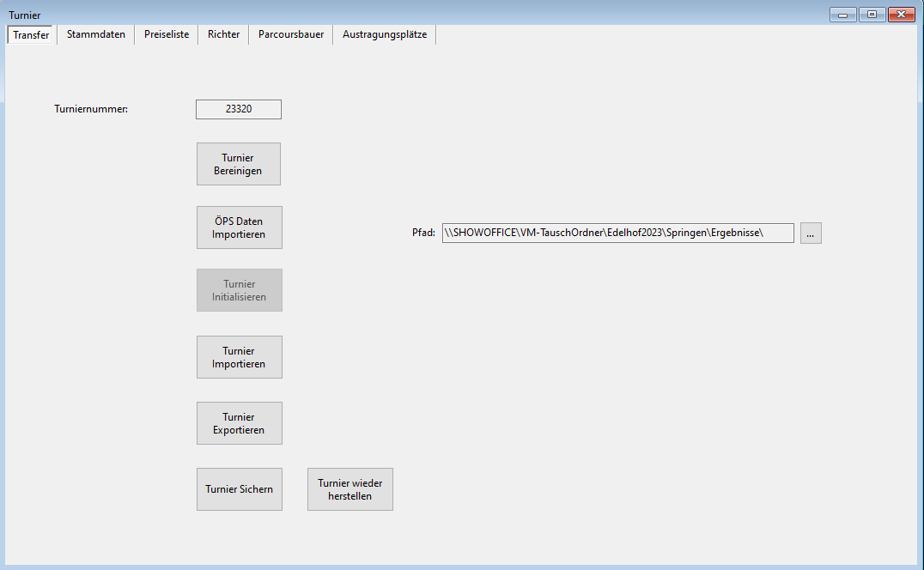Open the Parcoursbauer tab

click(x=291, y=34)
